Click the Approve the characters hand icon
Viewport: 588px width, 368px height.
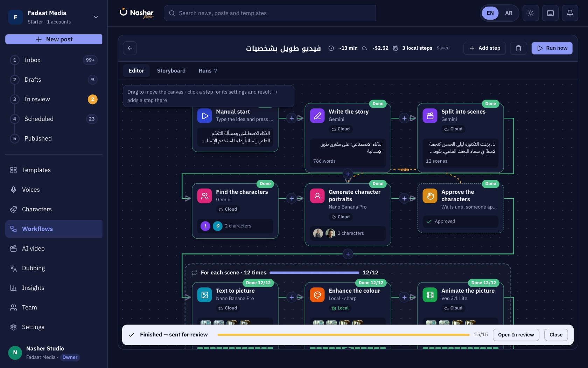pos(430,196)
